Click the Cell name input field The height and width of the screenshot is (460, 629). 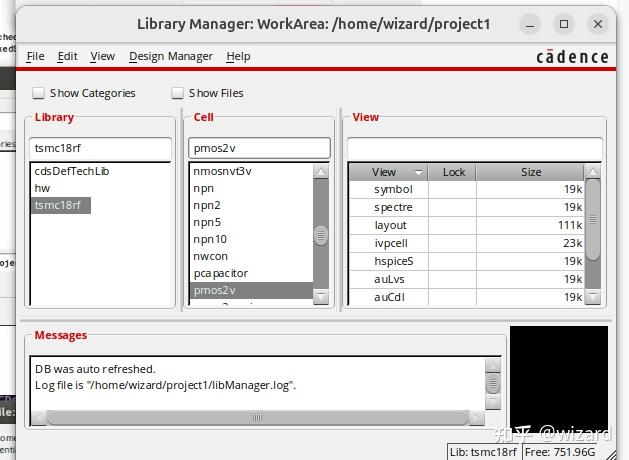[259, 148]
